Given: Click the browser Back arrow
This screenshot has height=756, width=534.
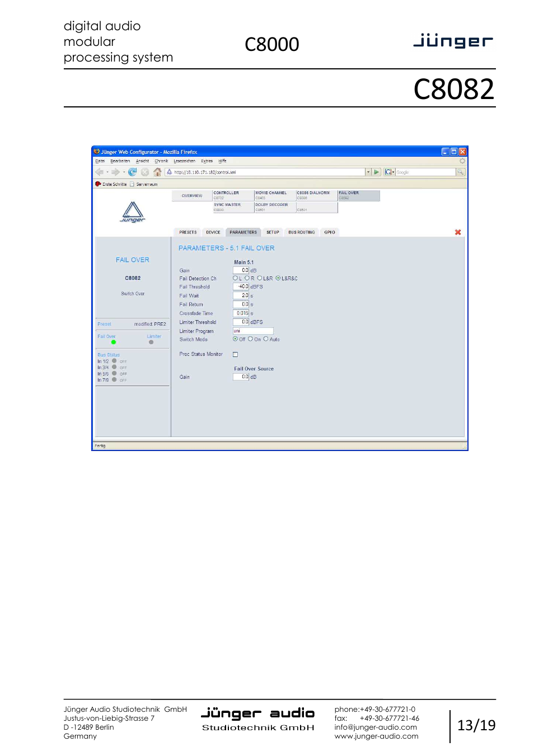Looking at the screenshot, I should point(99,172).
